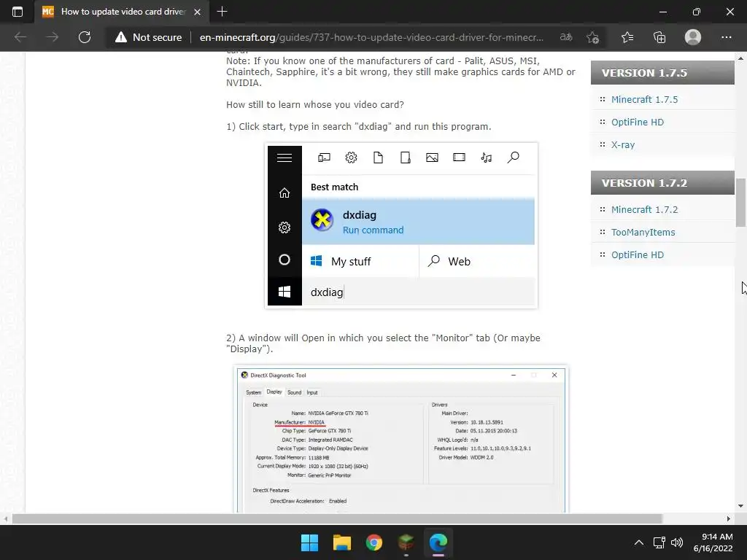Click the scroll up arrow
This screenshot has width=747, height=560.
tap(740, 58)
